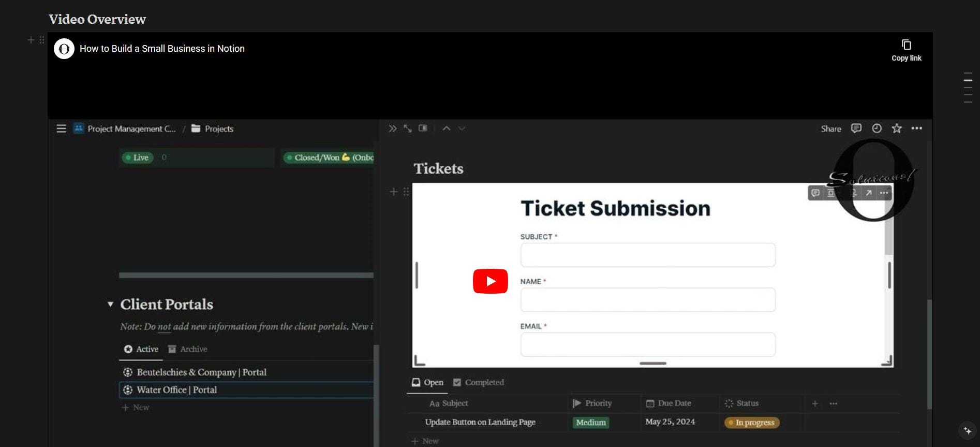Select the Active tab
This screenshot has width=980, height=447.
coord(141,349)
